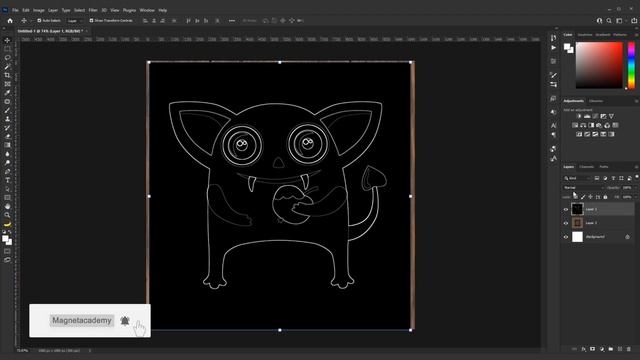
Task: Click the Magnetacademy subscribe button
Action: point(82,320)
